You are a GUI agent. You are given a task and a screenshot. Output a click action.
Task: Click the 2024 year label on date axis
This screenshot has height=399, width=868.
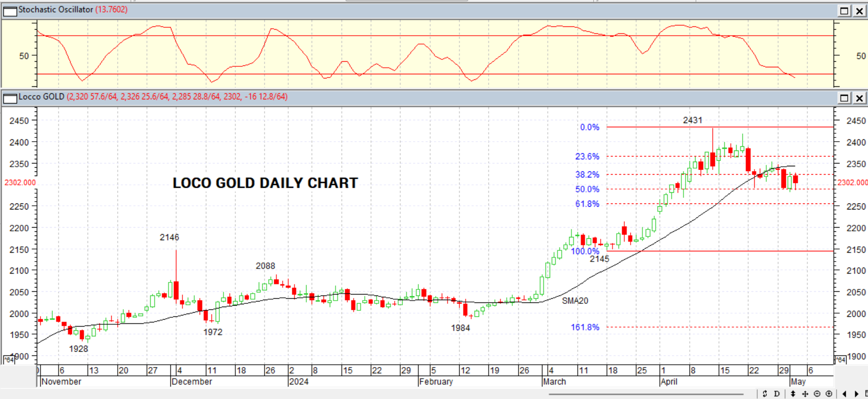click(299, 382)
